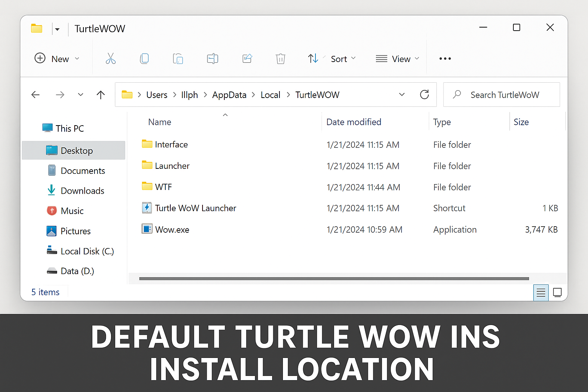Select Music in the navigation pane

tap(65, 211)
